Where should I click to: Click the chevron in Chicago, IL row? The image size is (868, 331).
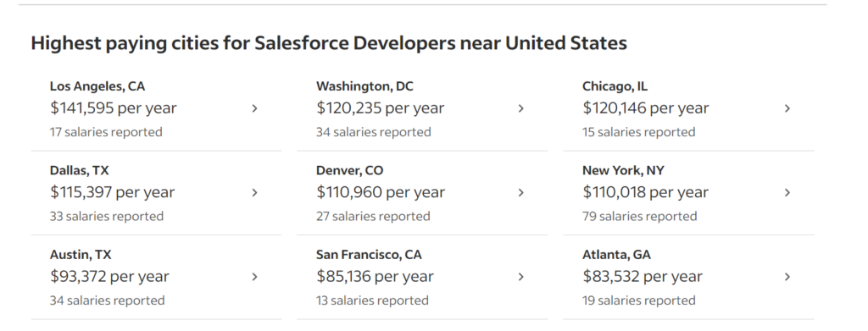click(x=787, y=109)
